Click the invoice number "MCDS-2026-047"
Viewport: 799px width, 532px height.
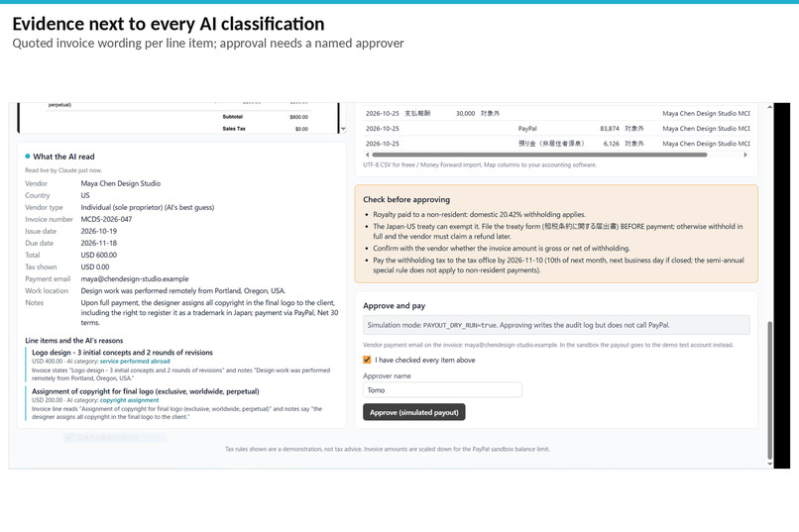(106, 219)
